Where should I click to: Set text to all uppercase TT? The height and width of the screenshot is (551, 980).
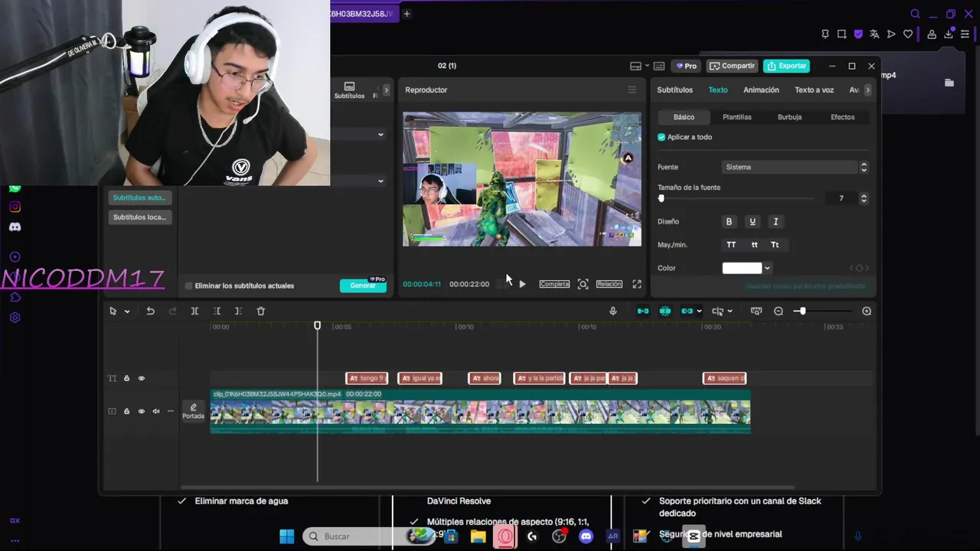click(731, 245)
